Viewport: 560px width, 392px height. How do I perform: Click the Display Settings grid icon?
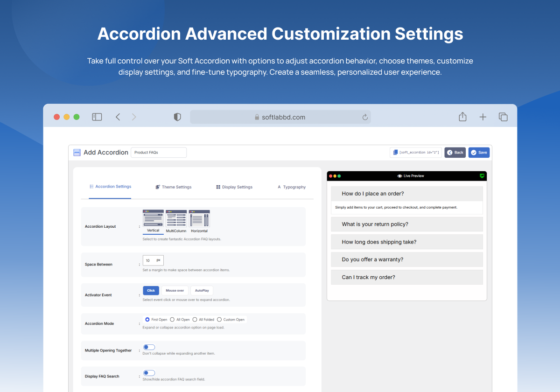click(x=218, y=187)
